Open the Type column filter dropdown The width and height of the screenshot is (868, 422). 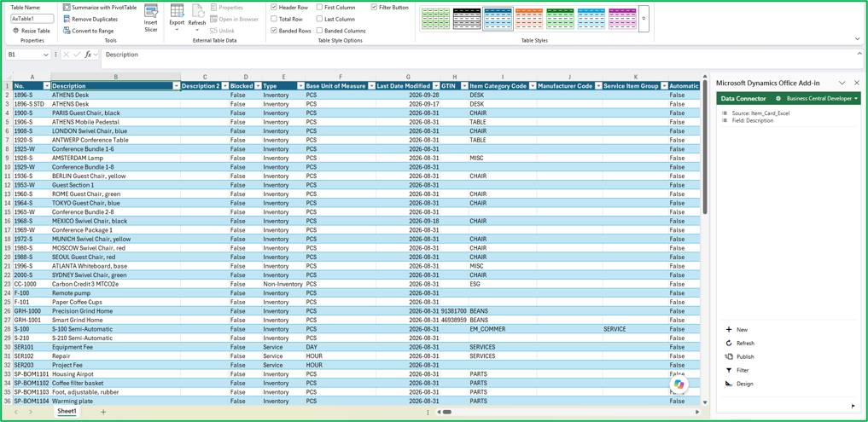(300, 86)
